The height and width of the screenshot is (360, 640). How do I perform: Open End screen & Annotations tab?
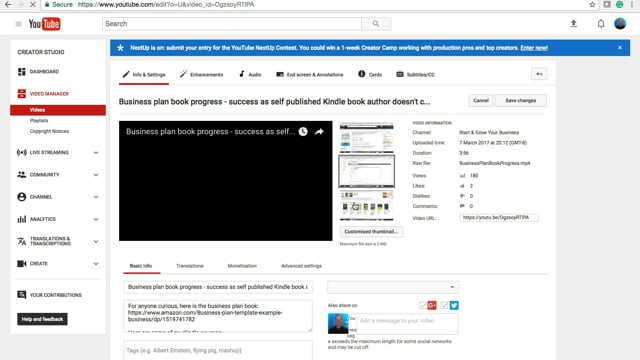[310, 75]
